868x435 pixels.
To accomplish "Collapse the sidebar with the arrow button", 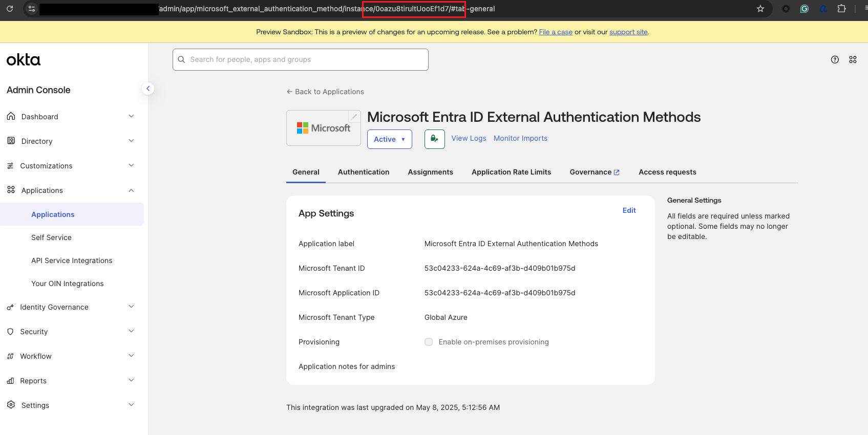I will pyautogui.click(x=148, y=89).
